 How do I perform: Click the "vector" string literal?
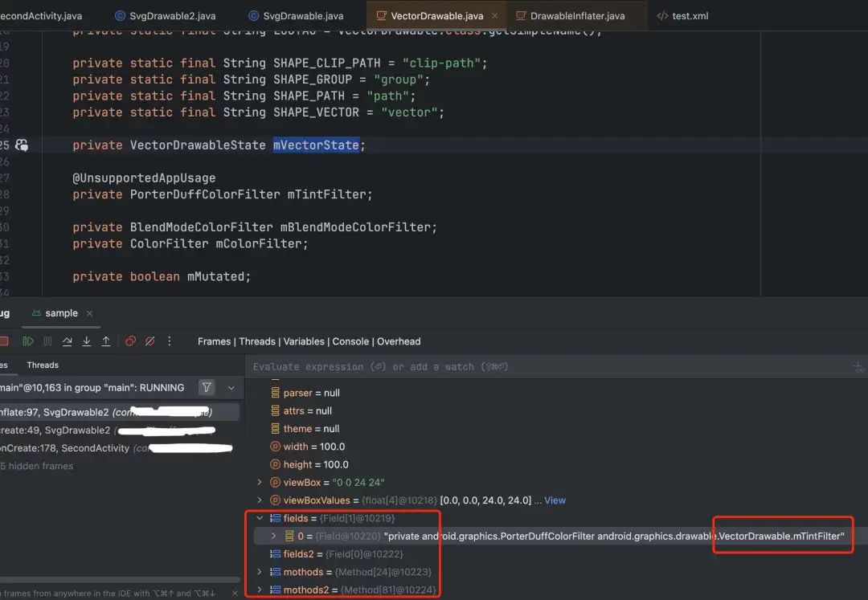click(x=408, y=112)
